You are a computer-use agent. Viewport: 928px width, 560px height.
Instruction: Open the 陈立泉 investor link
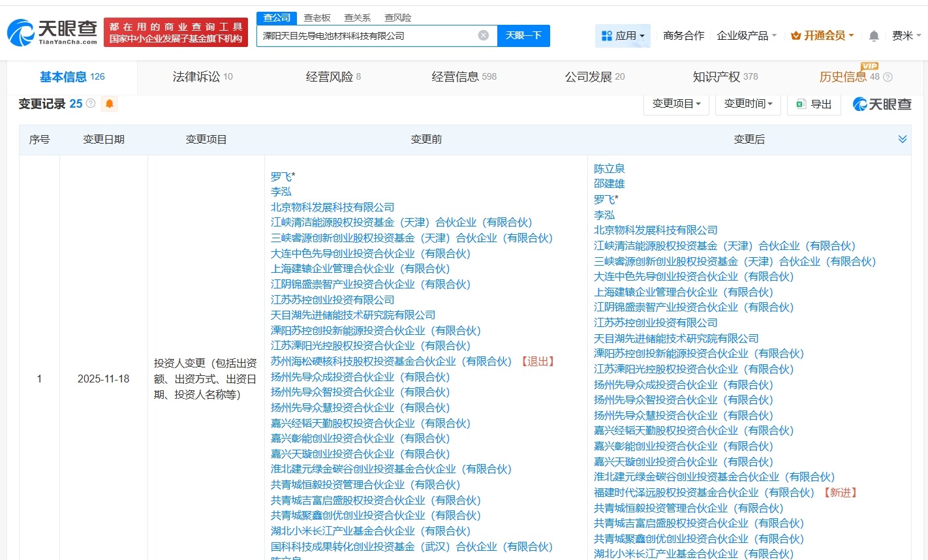click(x=609, y=168)
